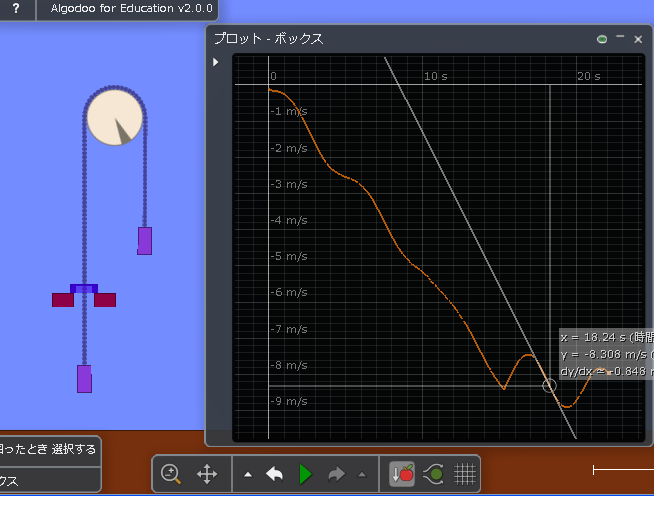
Task: Open the help question mark menu
Action: [x=16, y=8]
